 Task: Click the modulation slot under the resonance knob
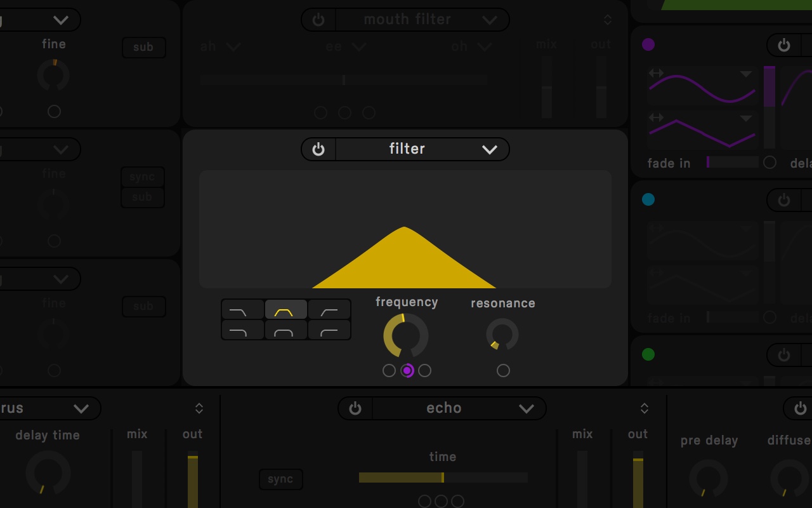(503, 370)
